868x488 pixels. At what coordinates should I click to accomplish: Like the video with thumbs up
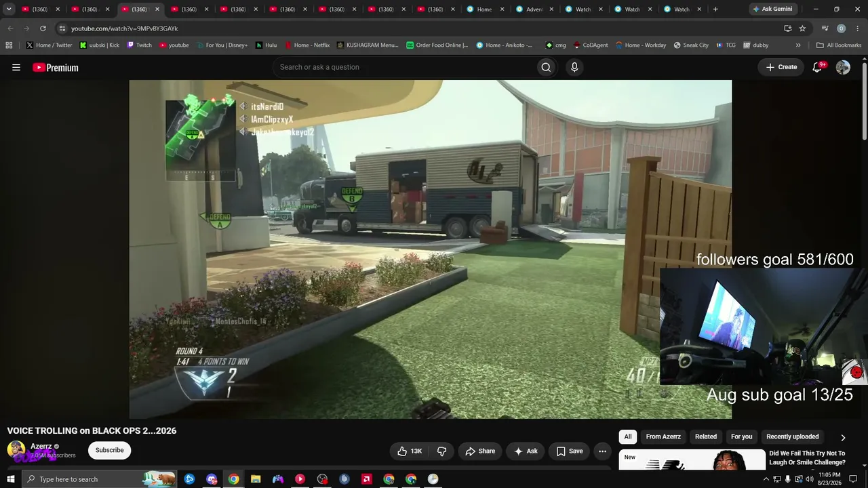coord(410,451)
